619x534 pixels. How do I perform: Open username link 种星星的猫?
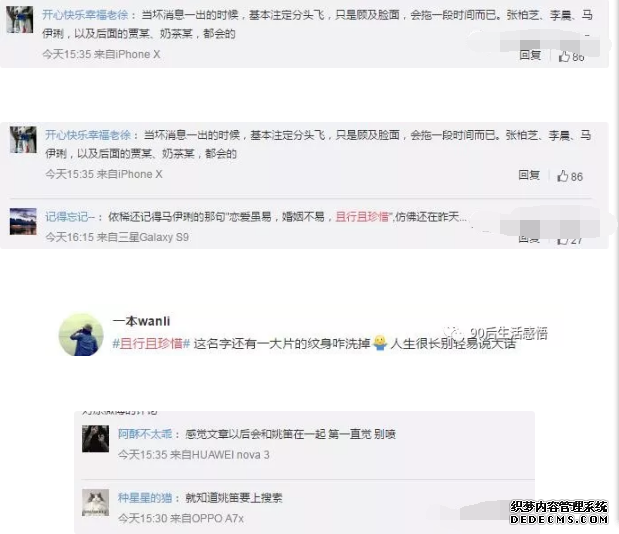(145, 498)
